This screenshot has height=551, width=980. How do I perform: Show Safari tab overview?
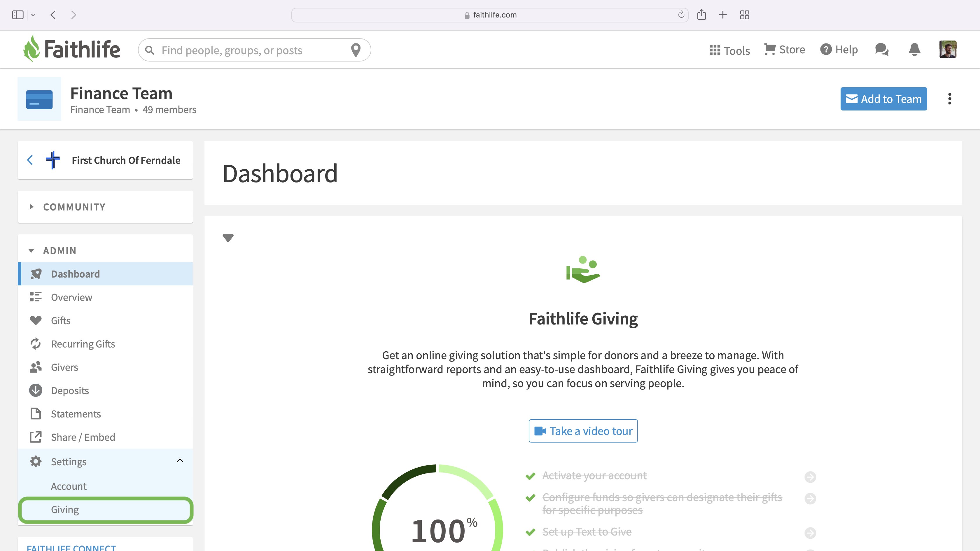(x=745, y=15)
